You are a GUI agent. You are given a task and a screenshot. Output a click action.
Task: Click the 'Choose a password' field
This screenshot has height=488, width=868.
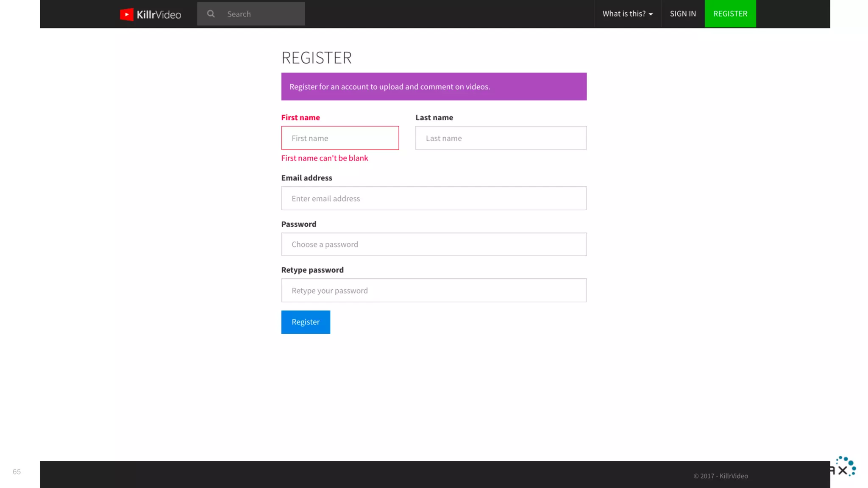434,244
